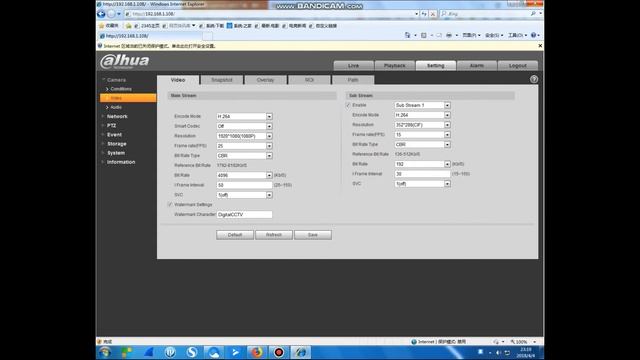This screenshot has height=360, width=640.
Task: Open Sub Stream Bit Rate 192 dropdown
Action: [x=447, y=164]
